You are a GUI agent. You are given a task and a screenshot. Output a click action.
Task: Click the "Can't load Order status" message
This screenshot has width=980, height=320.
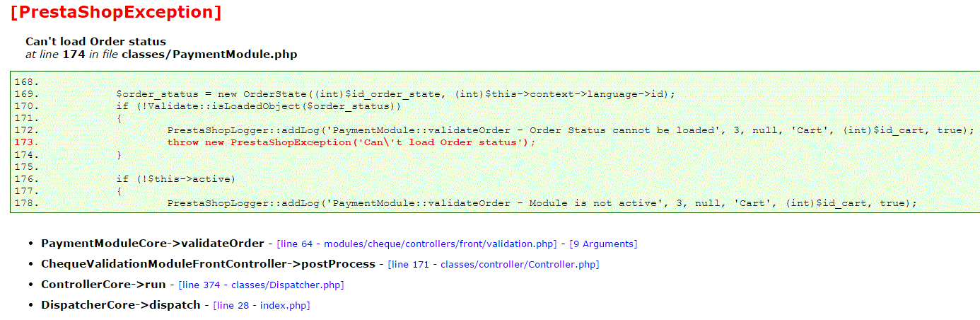96,42
